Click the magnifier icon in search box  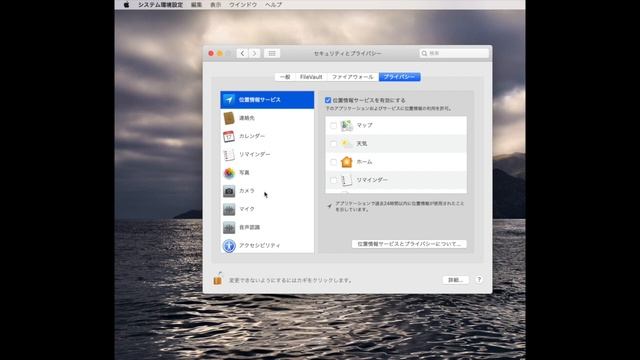(424, 53)
